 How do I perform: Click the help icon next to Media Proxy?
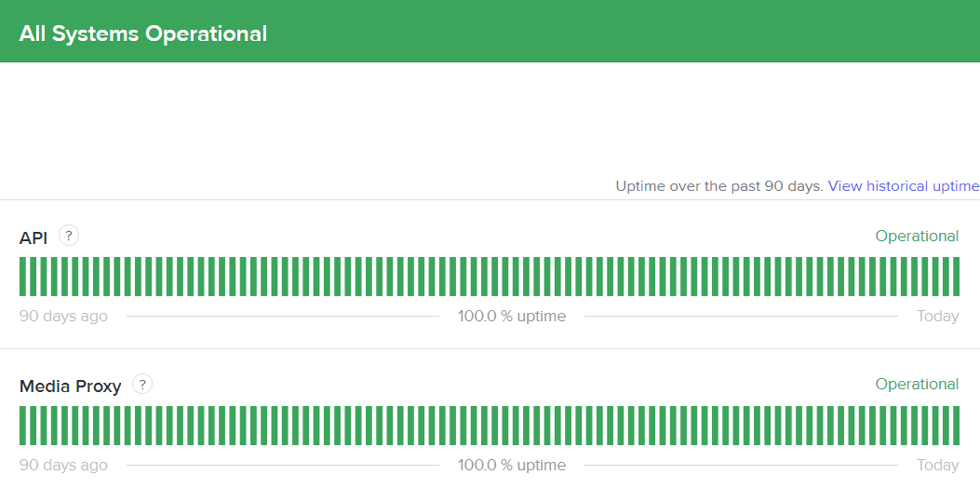tap(142, 384)
